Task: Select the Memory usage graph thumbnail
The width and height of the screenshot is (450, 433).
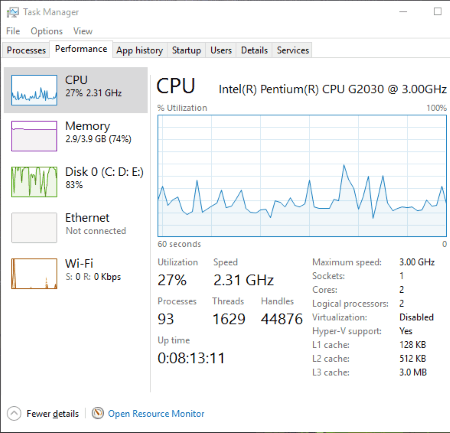Action: point(34,136)
